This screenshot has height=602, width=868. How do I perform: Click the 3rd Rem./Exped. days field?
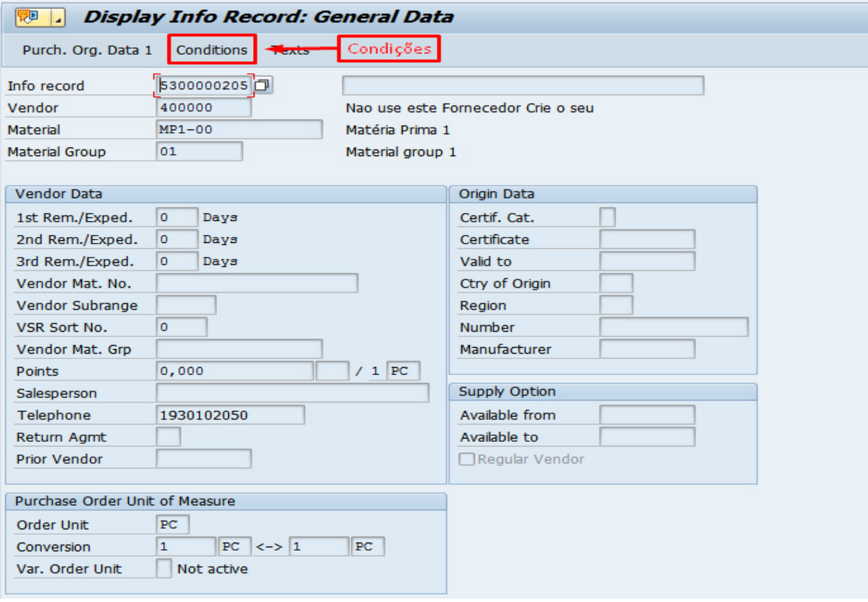177,262
